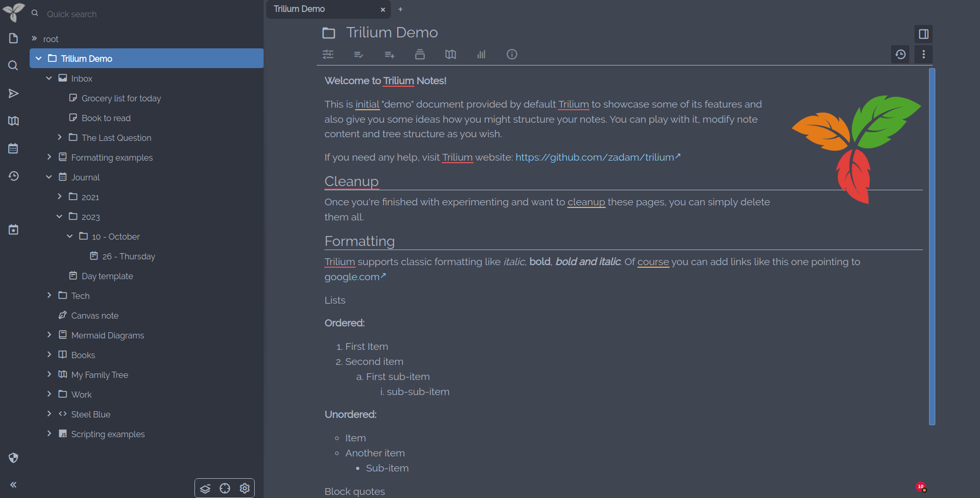The width and height of the screenshot is (980, 498).
Task: Open today's journal note icon
Action: pos(14,229)
